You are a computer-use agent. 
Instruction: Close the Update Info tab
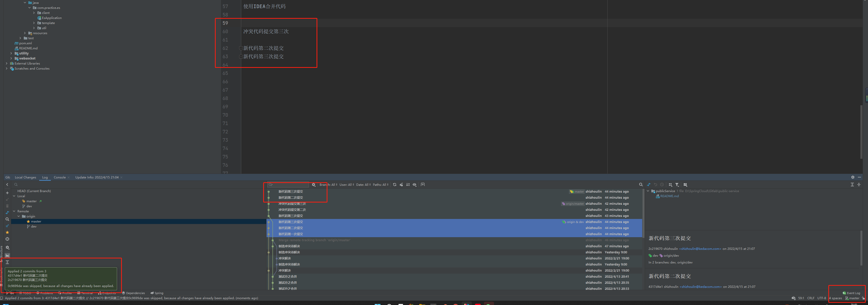(x=121, y=177)
